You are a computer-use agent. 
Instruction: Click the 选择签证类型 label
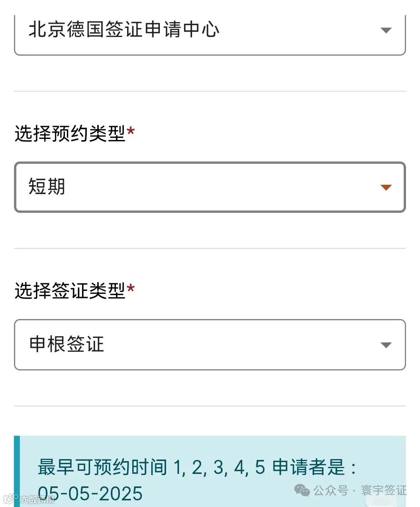tap(70, 291)
